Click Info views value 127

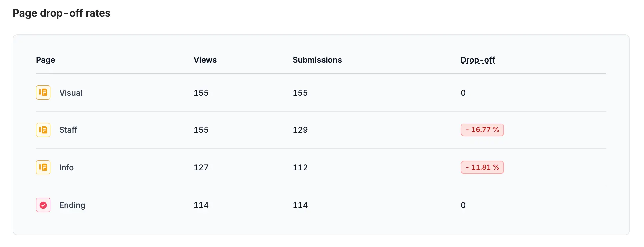coord(201,168)
